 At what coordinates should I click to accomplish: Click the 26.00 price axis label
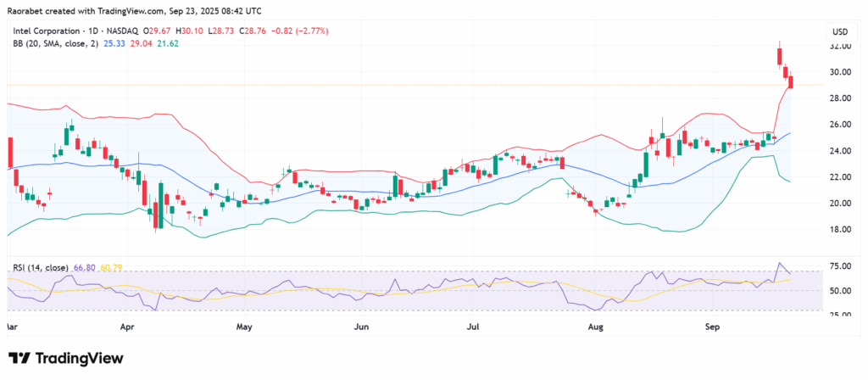[839, 125]
